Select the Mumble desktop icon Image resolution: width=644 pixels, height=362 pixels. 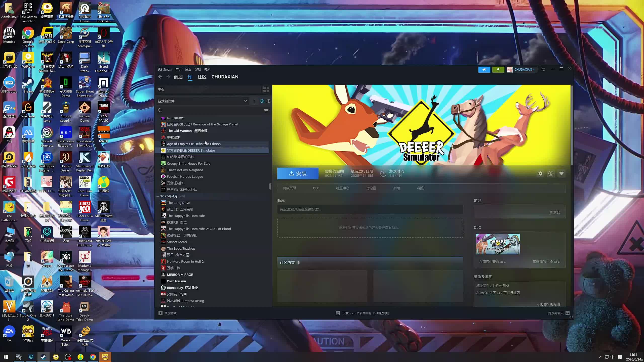click(9, 35)
